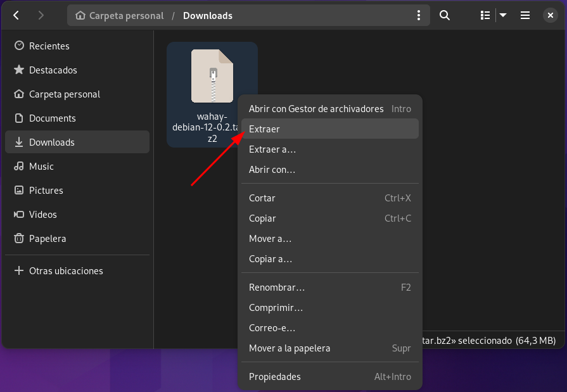Choose Extraer a… menu entry
Screen dimensions: 567x392
[x=272, y=149]
